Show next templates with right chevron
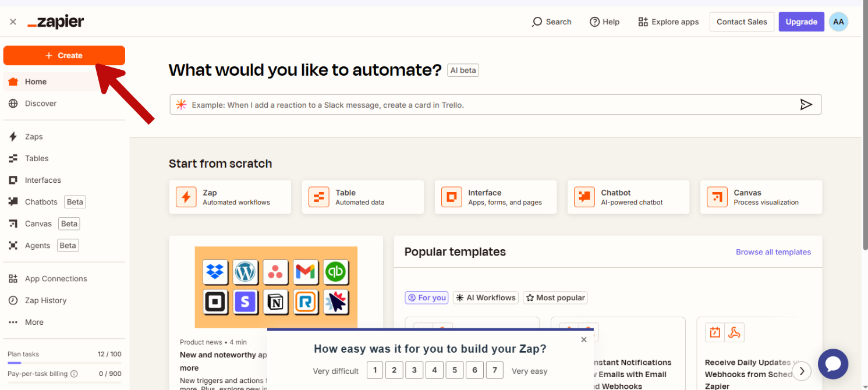 pyautogui.click(x=802, y=371)
